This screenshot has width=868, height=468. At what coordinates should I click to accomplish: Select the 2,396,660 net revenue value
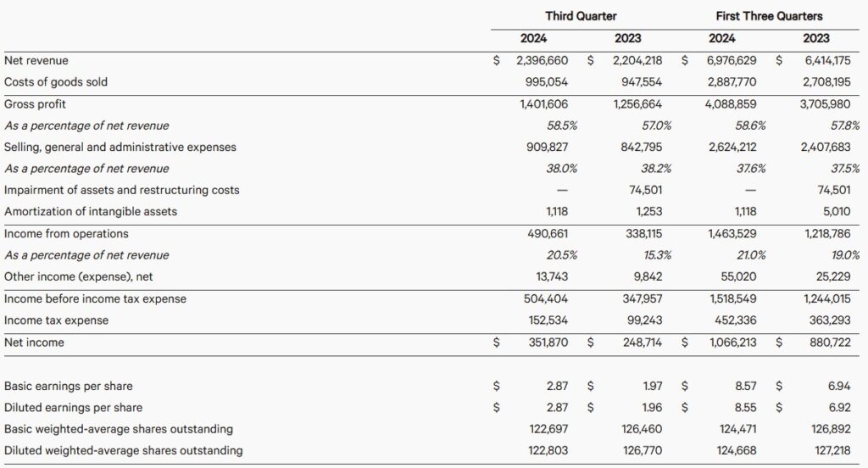(542, 61)
